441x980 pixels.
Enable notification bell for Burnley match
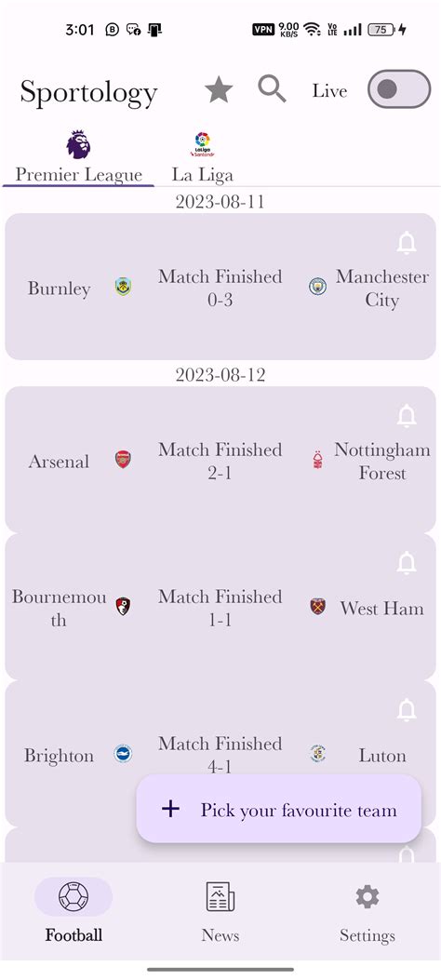tap(407, 243)
